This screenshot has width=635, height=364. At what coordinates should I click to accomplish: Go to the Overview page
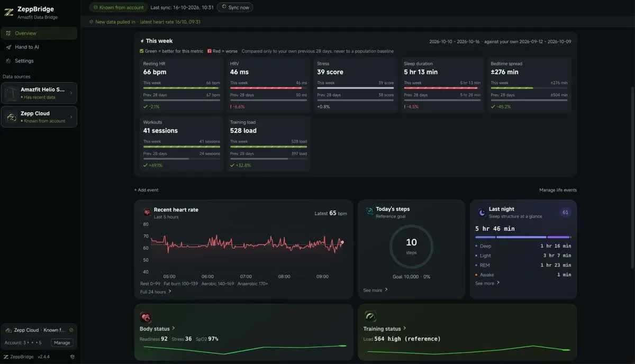click(x=39, y=33)
